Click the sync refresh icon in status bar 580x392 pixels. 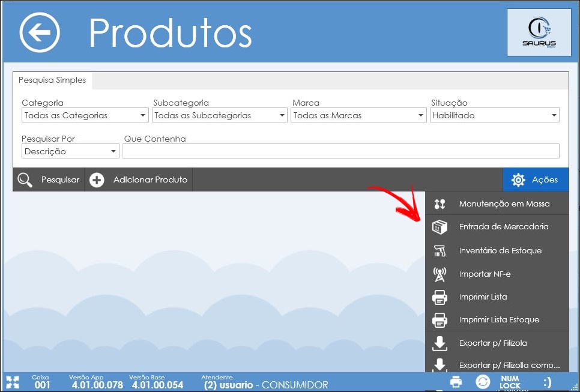(x=483, y=382)
